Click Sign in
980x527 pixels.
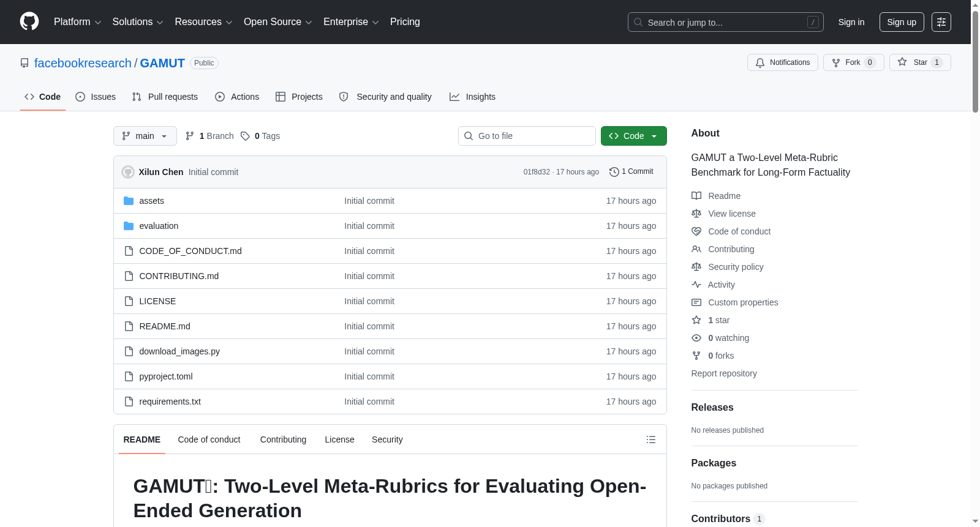(851, 22)
